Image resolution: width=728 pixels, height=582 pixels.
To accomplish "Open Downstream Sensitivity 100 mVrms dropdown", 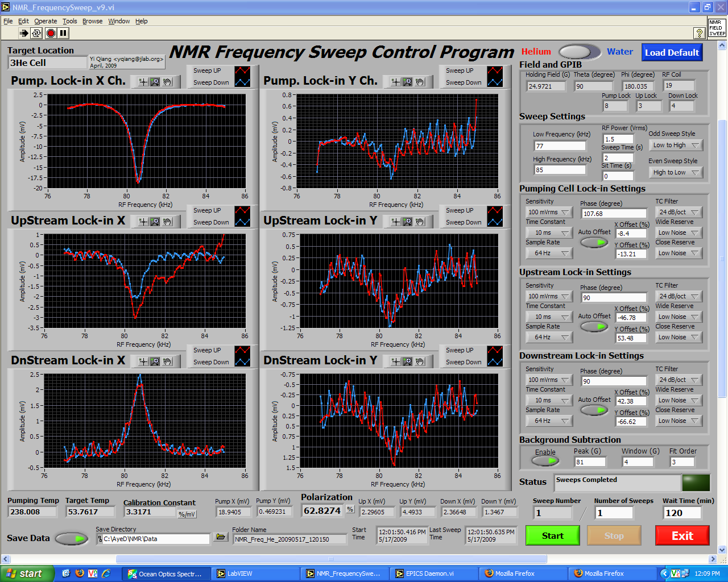I will point(549,380).
